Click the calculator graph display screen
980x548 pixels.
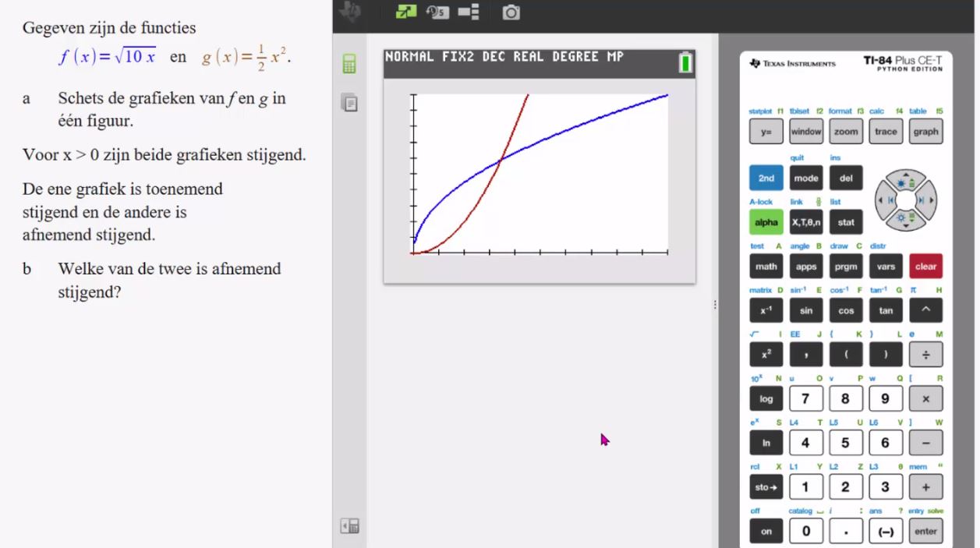click(539, 174)
